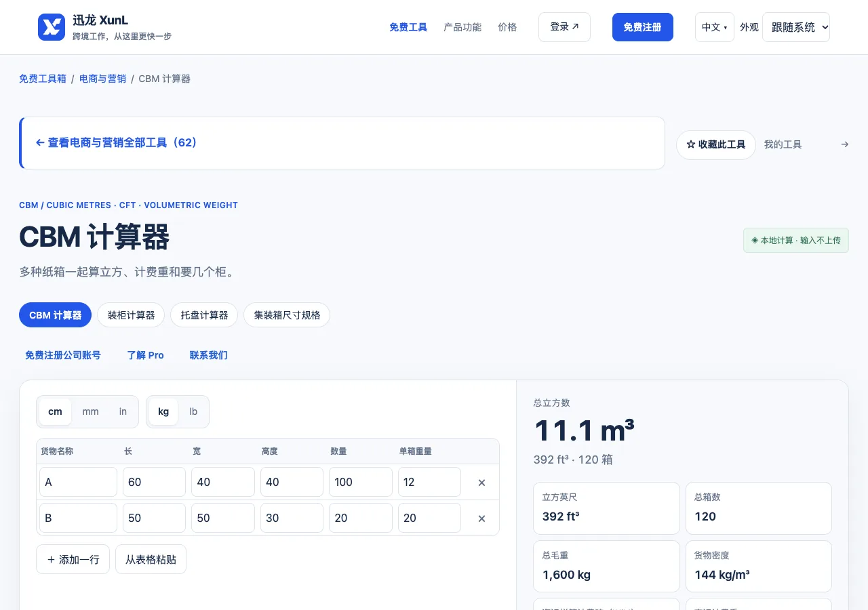Screen dimensions: 868x610
Task: Click 查看电商与营销全部工具 (62) link
Action: [x=116, y=143]
